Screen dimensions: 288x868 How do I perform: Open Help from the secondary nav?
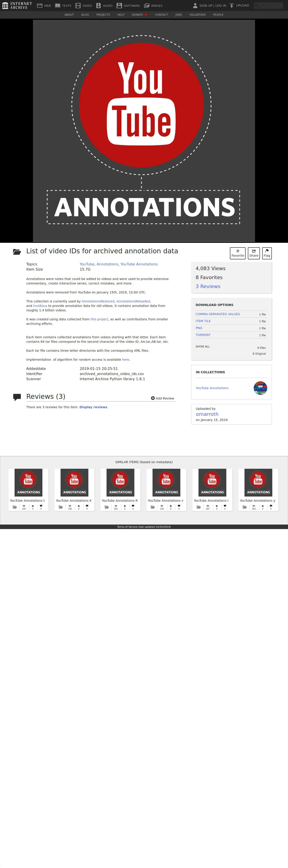tap(121, 15)
